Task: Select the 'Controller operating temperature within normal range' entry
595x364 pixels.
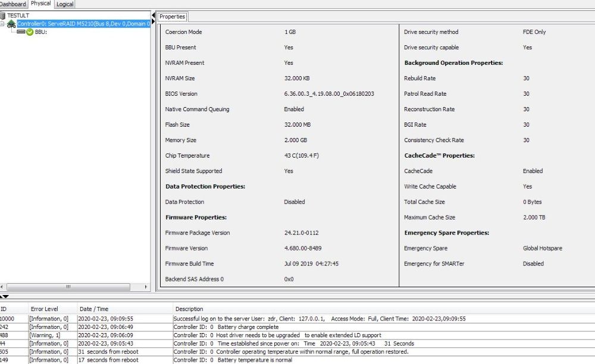Action: point(297,352)
